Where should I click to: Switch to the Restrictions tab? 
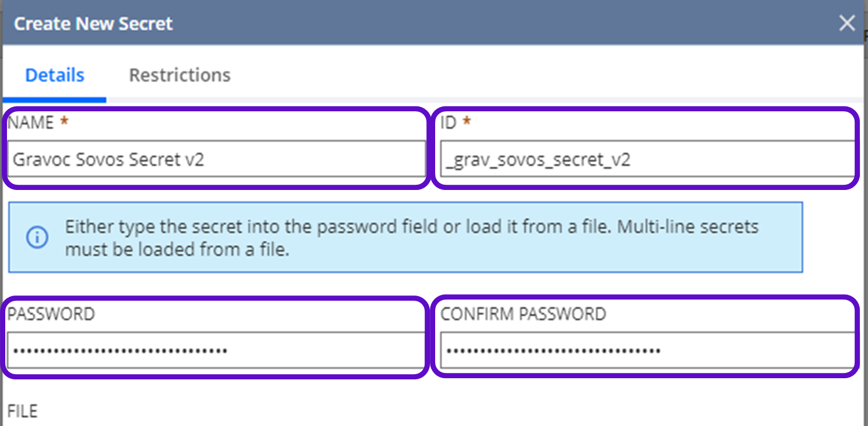(179, 75)
